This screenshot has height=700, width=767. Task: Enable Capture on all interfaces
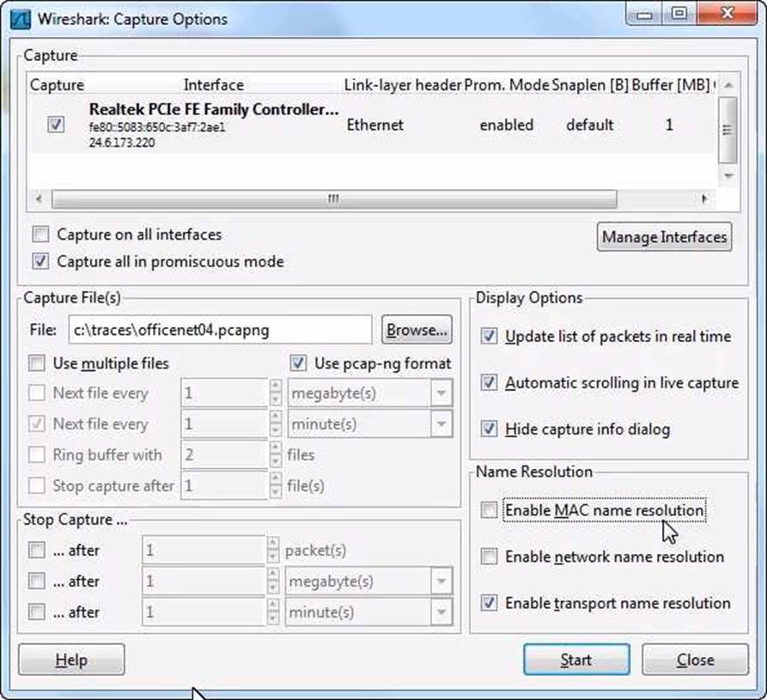pos(40,234)
